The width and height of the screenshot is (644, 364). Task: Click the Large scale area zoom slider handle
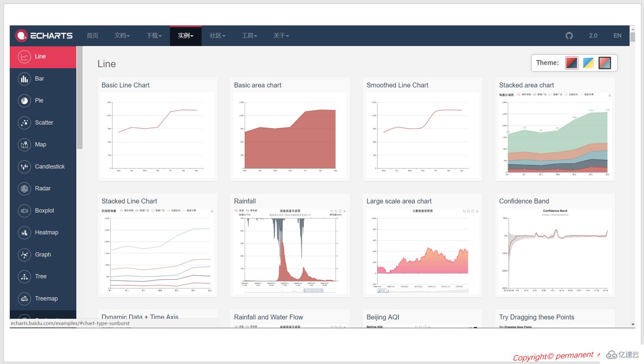[x=386, y=291]
